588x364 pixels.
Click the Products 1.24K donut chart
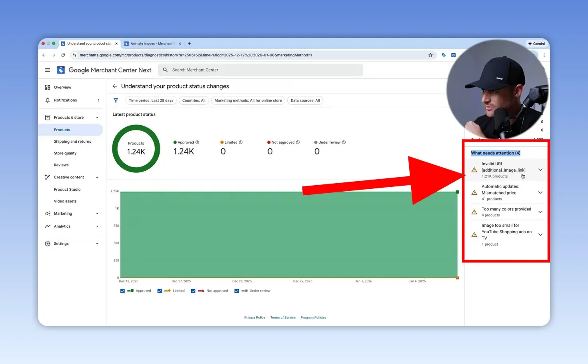136,149
